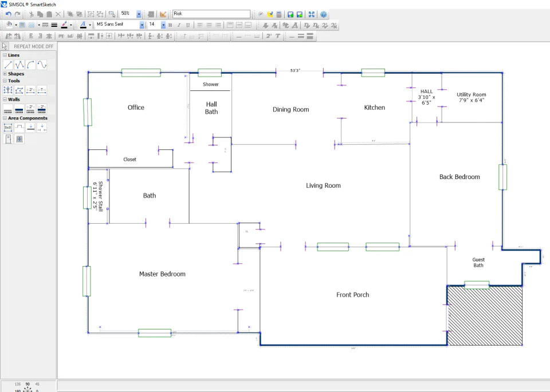Toggle bold text formatting
This screenshot has height=392, width=550.
pos(170,25)
